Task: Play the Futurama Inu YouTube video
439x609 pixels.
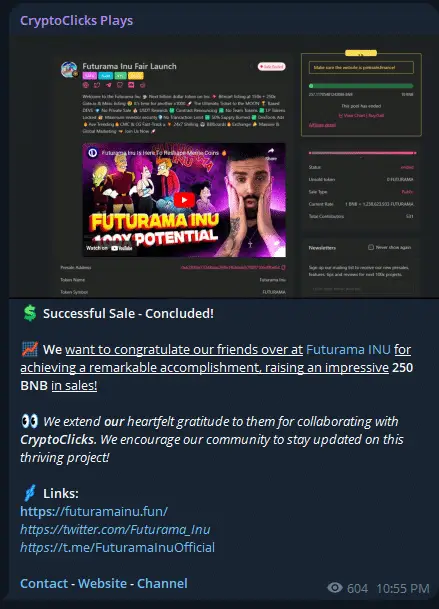Action: coord(184,200)
